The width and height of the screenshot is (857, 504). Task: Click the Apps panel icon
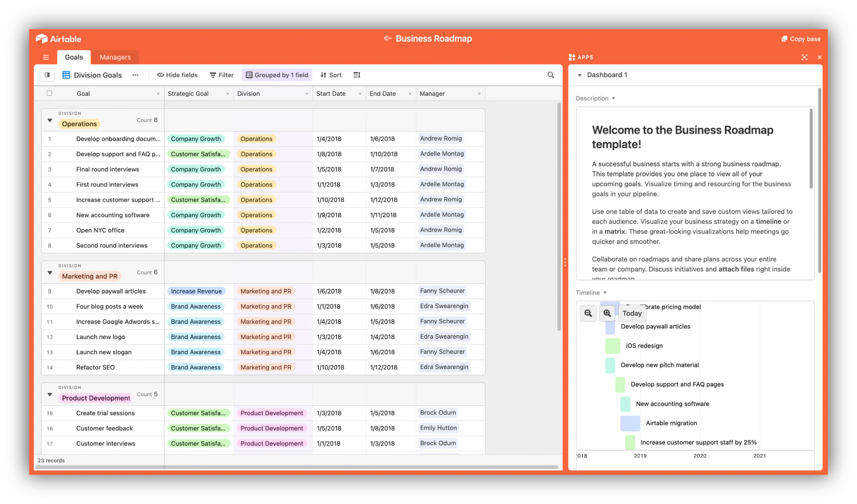[572, 57]
